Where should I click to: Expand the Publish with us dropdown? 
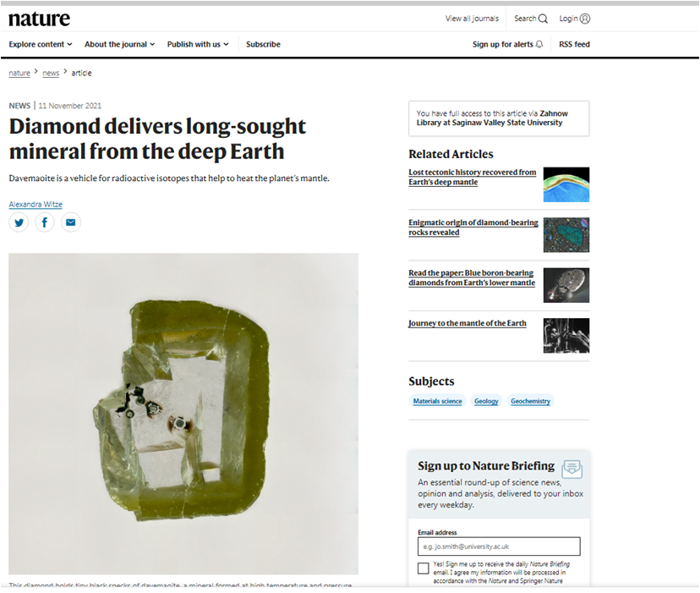198,44
